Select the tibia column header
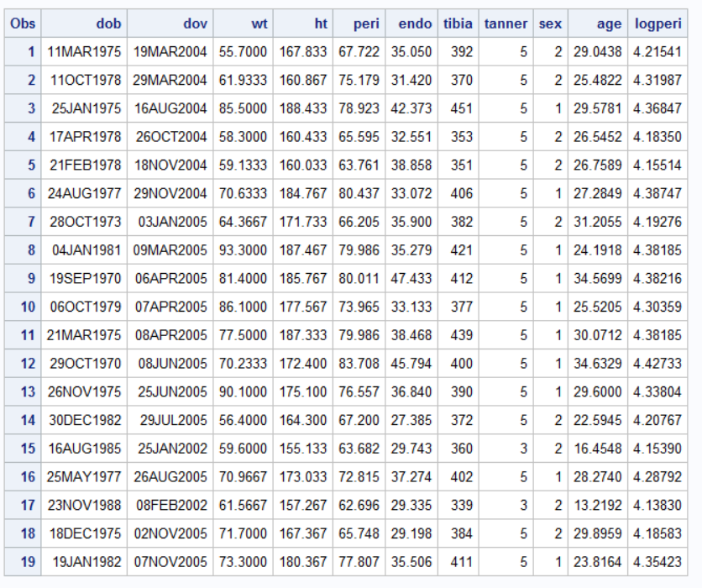The width and height of the screenshot is (702, 588). click(x=458, y=24)
